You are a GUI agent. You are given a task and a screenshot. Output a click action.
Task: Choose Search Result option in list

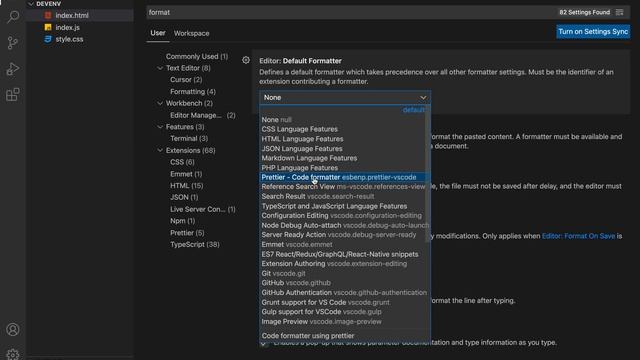click(x=343, y=196)
